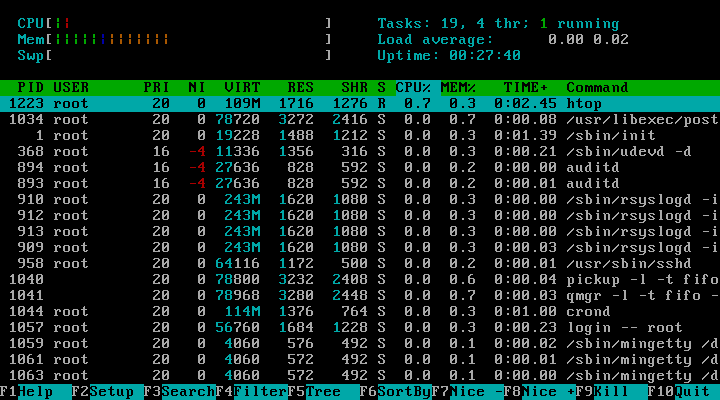This screenshot has width=720, height=400.
Task: Click the CPU usage meter bar
Action: point(174,23)
